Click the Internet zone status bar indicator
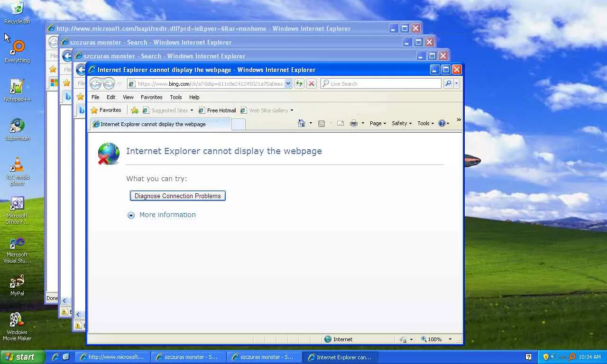The height and width of the screenshot is (364, 607). point(339,339)
